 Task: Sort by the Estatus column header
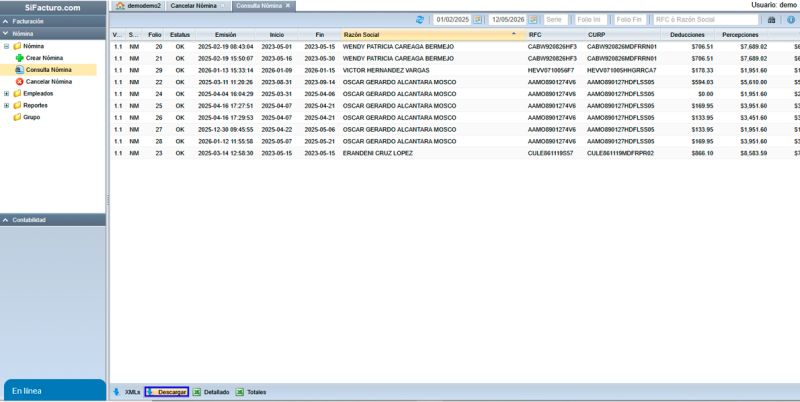(x=180, y=35)
